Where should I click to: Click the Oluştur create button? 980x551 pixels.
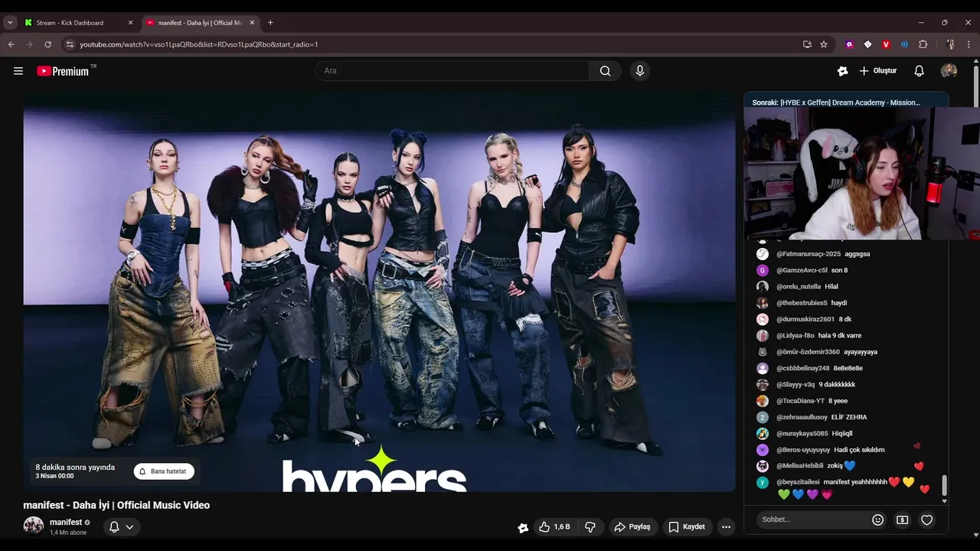point(878,71)
